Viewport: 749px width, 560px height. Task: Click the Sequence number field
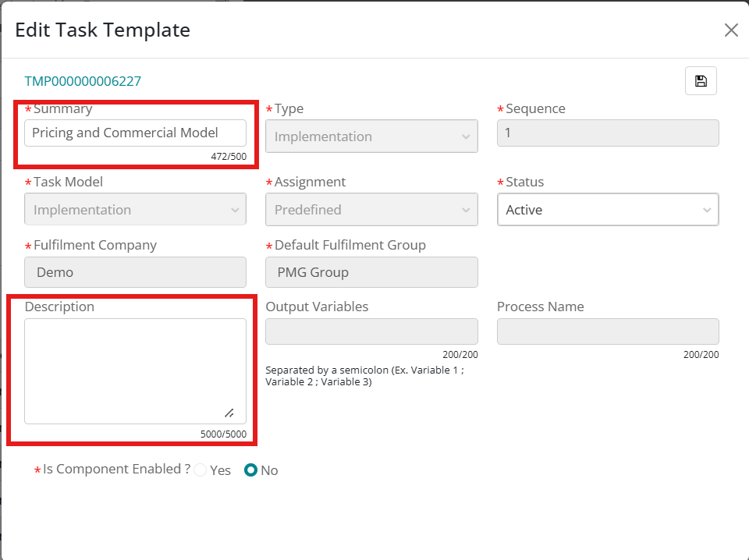[607, 133]
